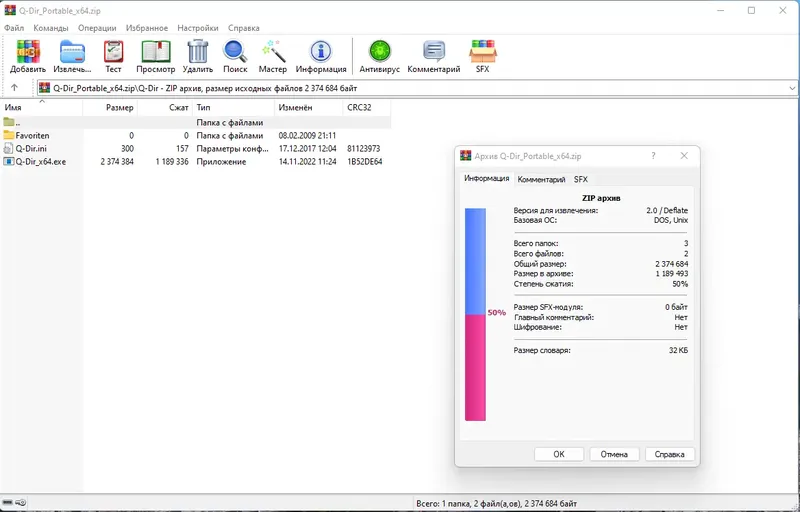This screenshot has width=800, height=512.
Task: Open the Операции menu
Action: pos(97,28)
